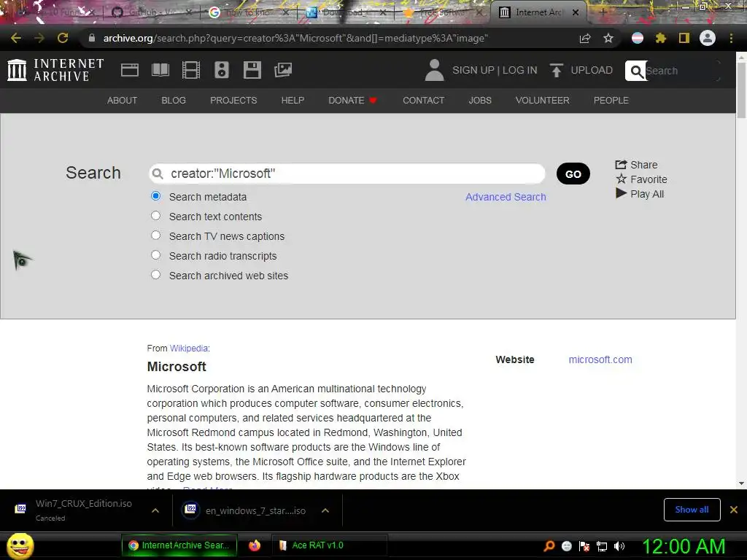Open the Internet Archive home logo
Screen dimensions: 747x560
point(55,70)
